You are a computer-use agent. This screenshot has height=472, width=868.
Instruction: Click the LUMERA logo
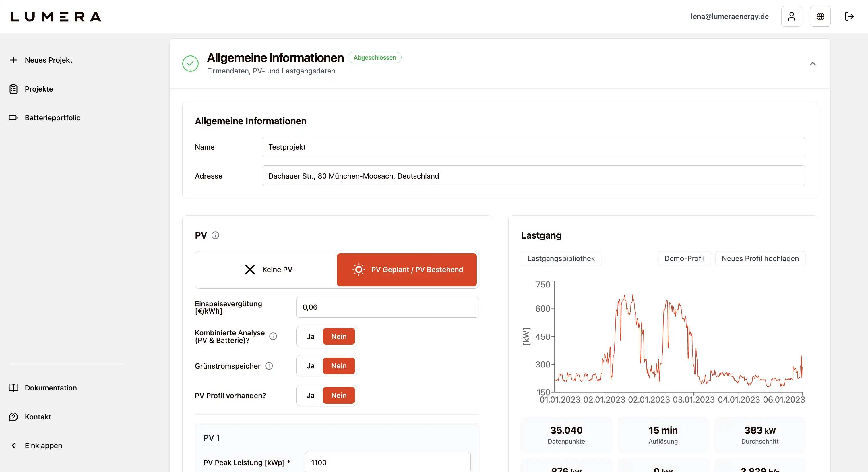(56, 17)
